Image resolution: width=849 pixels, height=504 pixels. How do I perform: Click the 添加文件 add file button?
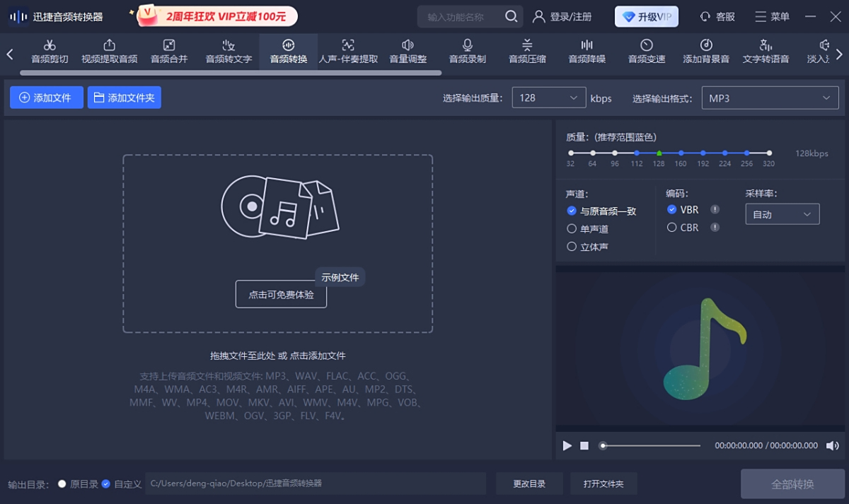tap(46, 98)
